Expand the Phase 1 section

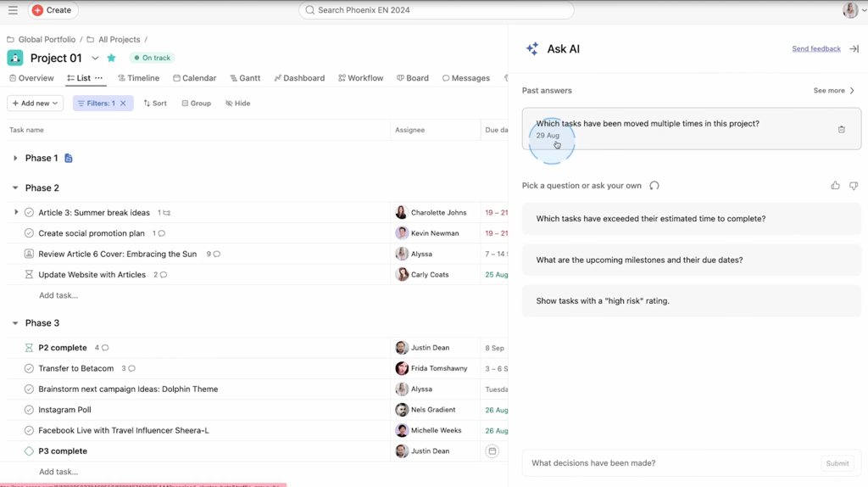click(x=15, y=158)
